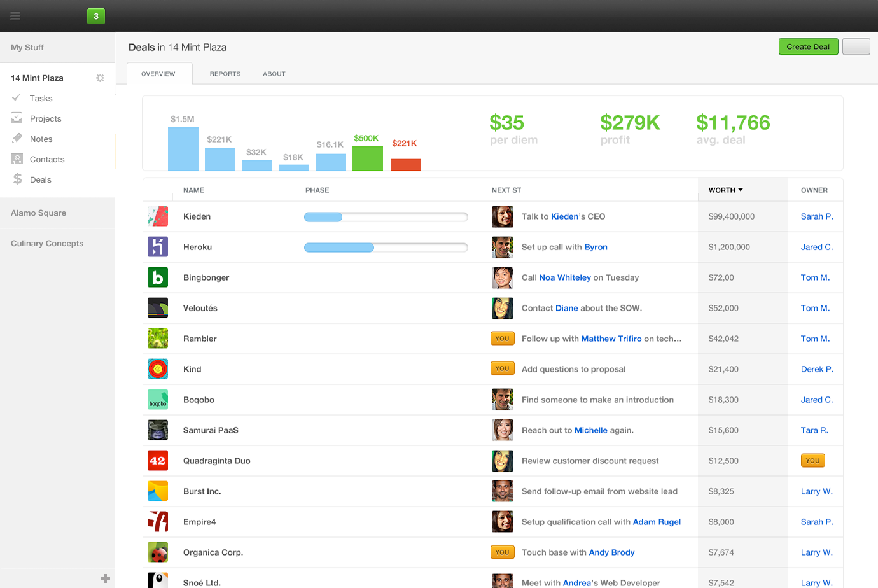Viewport: 878px width, 588px height.
Task: Click the YOU badge in Rambler row
Action: click(503, 339)
